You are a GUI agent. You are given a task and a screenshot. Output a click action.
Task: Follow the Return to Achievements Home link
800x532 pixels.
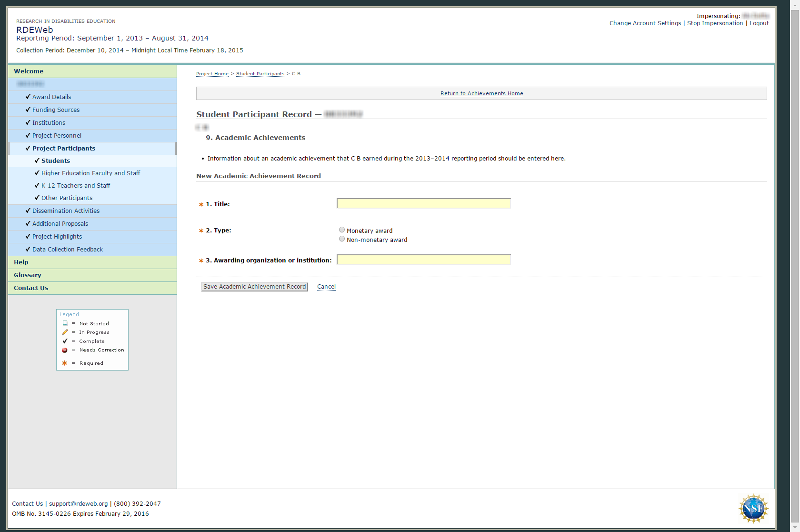(481, 93)
